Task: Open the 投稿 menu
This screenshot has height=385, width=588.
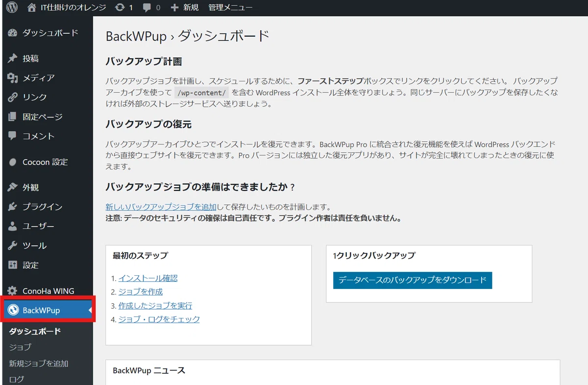Action: pos(30,58)
